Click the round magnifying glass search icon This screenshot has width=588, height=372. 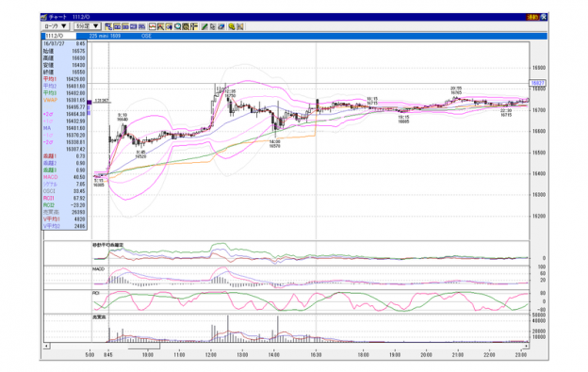[178, 26]
